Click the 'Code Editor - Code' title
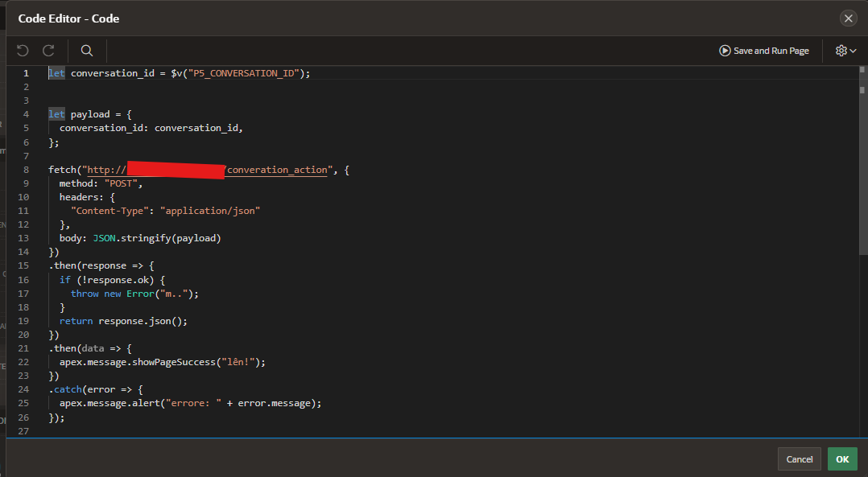The image size is (868, 477). (68, 19)
